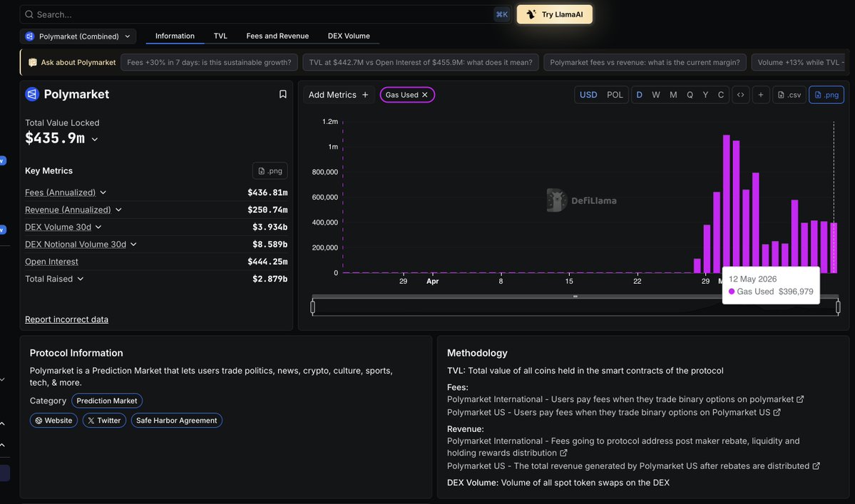Ask 'TVL at $442.7M vs Open Interest' suggestion
Viewport: 855px width, 504px height.
pyautogui.click(x=421, y=62)
